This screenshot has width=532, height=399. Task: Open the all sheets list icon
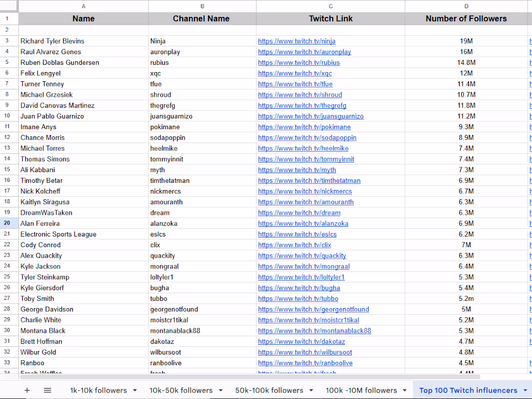pyautogui.click(x=47, y=390)
